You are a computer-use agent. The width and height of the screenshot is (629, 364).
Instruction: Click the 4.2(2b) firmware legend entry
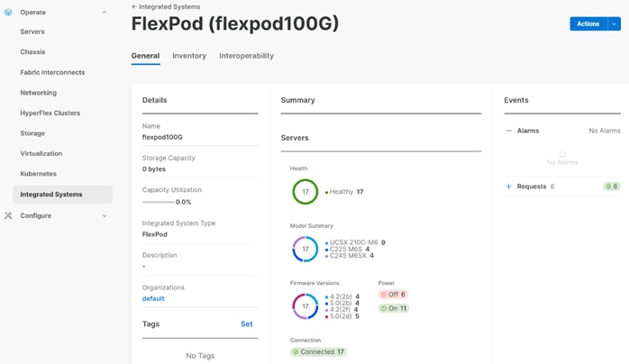(342, 297)
